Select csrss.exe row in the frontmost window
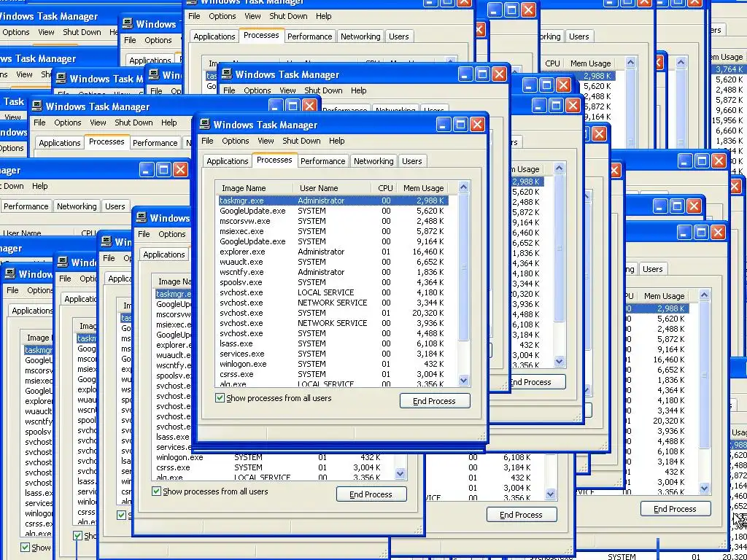Viewport: 747px width, 560px height. coord(333,374)
